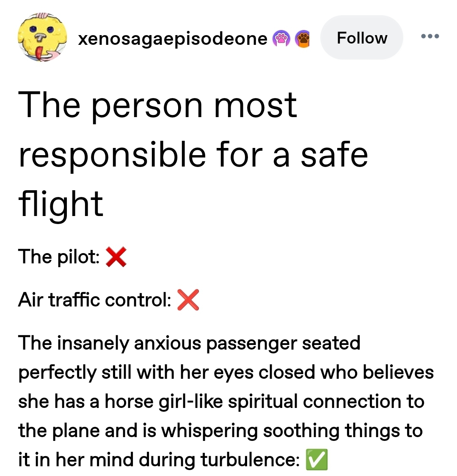Open the xenosagaepisodeone blog name
Viewport: 457px width, 476px height.
tap(173, 39)
